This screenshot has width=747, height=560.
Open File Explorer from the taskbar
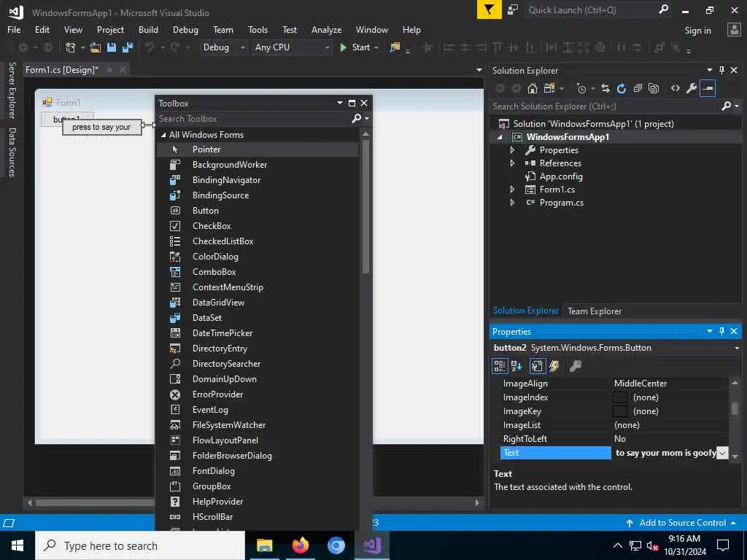click(x=264, y=545)
